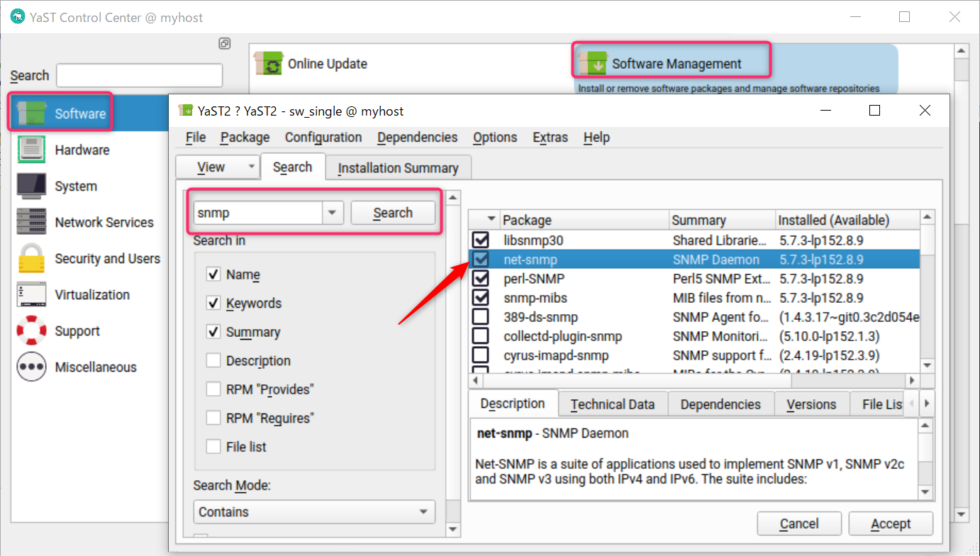Image resolution: width=980 pixels, height=556 pixels.
Task: Open the Help menu
Action: pyautogui.click(x=596, y=138)
